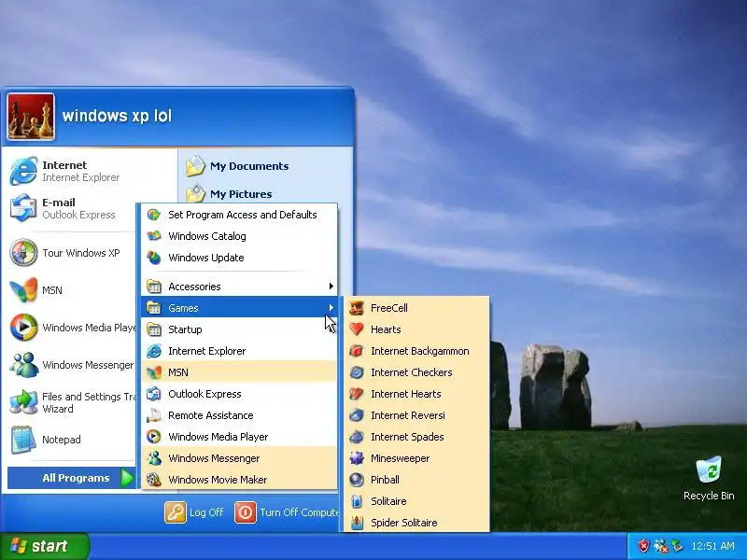Click the Log Off button
The image size is (747, 560).
(x=194, y=512)
